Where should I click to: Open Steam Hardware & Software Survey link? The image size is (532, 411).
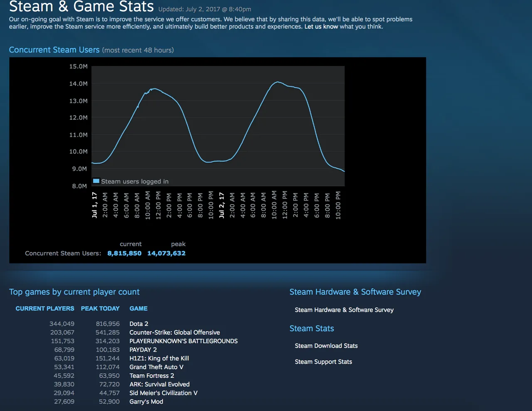click(344, 310)
